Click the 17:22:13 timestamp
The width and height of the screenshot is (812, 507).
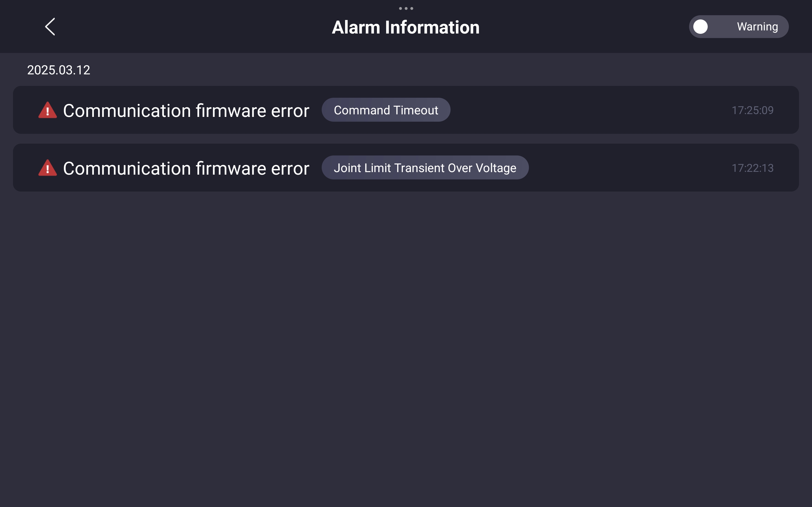[x=753, y=168]
